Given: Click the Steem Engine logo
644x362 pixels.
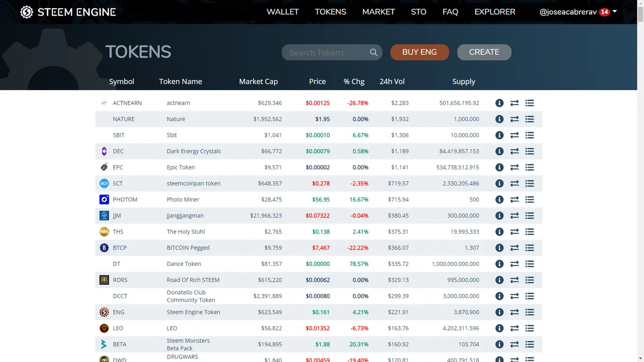Looking at the screenshot, I should [68, 12].
